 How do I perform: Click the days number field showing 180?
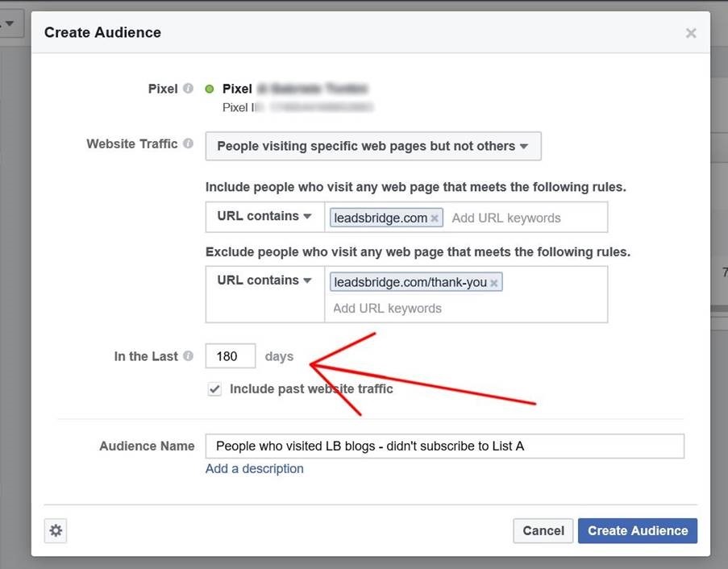click(x=230, y=356)
